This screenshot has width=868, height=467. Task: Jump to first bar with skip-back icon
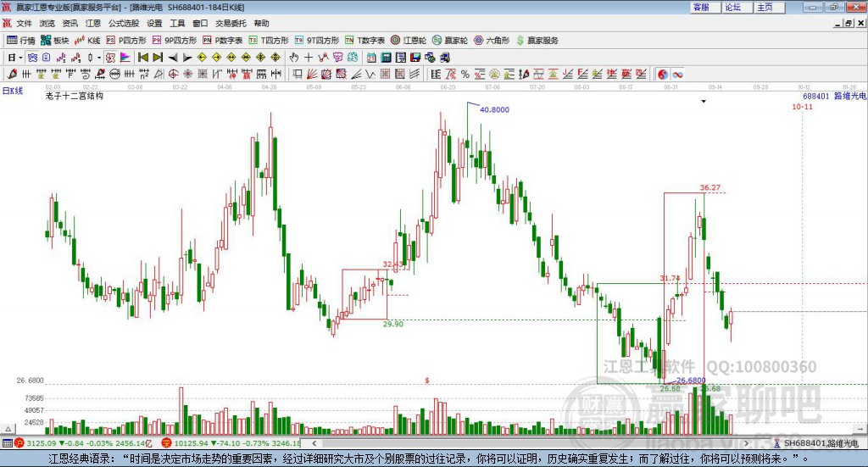pyautogui.click(x=142, y=58)
